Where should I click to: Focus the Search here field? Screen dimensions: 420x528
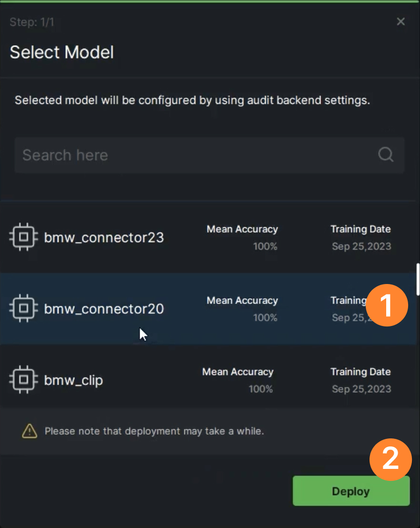[x=209, y=155]
